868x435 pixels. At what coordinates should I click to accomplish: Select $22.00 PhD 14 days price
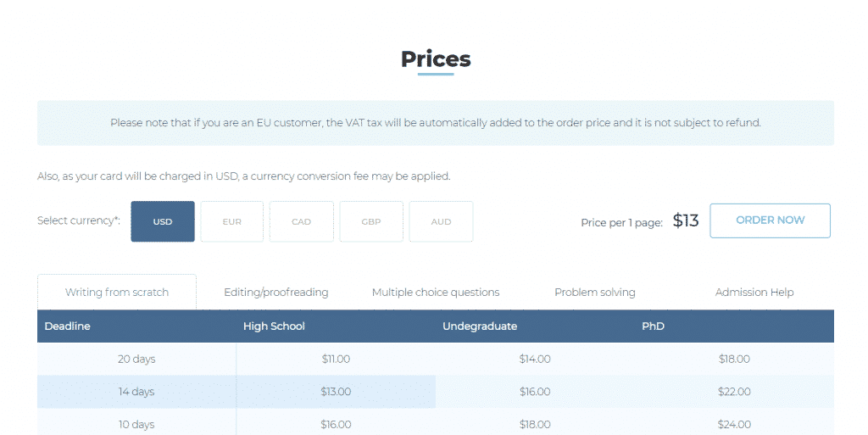(x=734, y=391)
